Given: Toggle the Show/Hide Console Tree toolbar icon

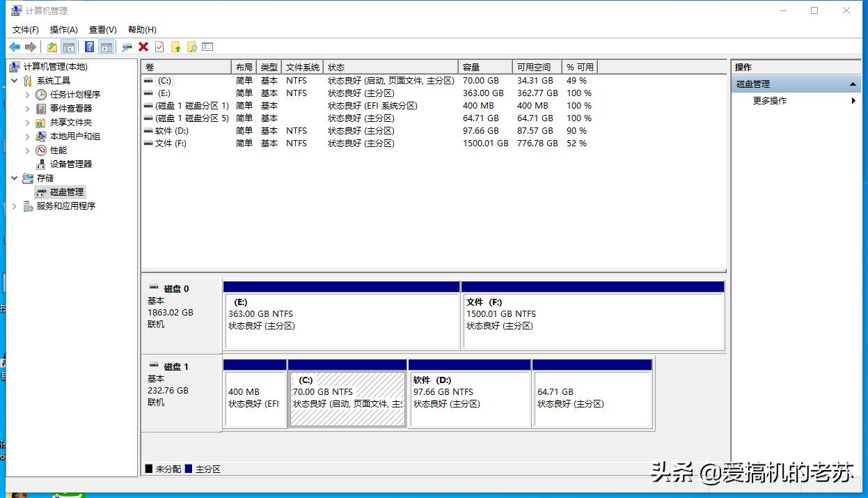Looking at the screenshot, I should 68,47.
